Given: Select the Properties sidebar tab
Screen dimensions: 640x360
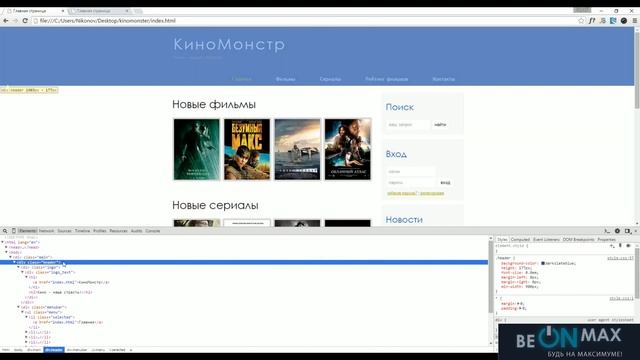Looking at the screenshot, I should pos(606,240).
